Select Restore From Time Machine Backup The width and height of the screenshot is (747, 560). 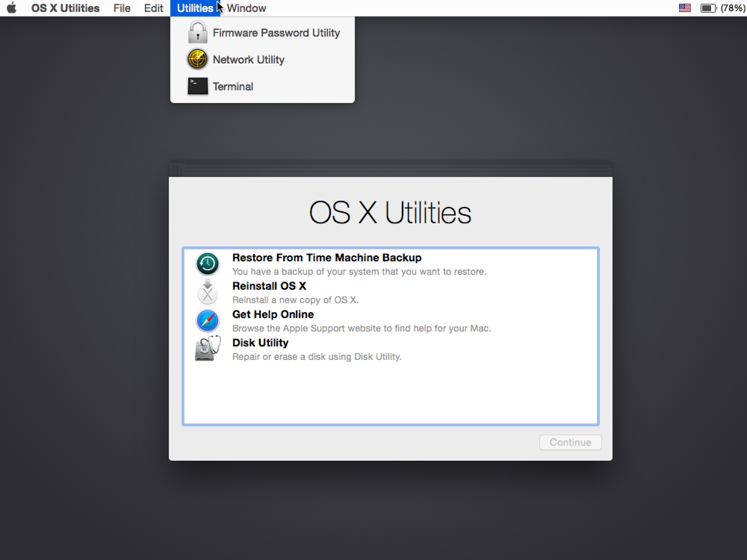[327, 258]
